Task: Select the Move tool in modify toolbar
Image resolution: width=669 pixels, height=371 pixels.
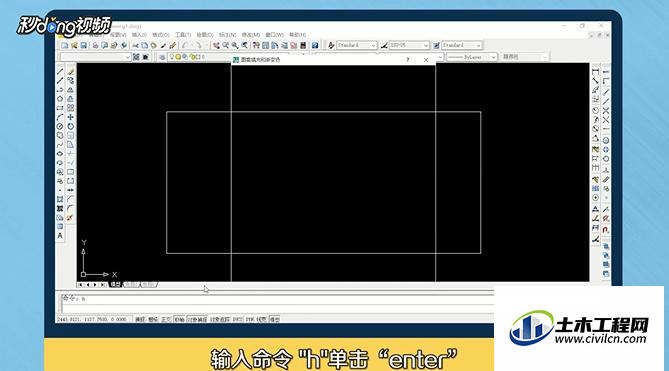Action: [x=70, y=117]
